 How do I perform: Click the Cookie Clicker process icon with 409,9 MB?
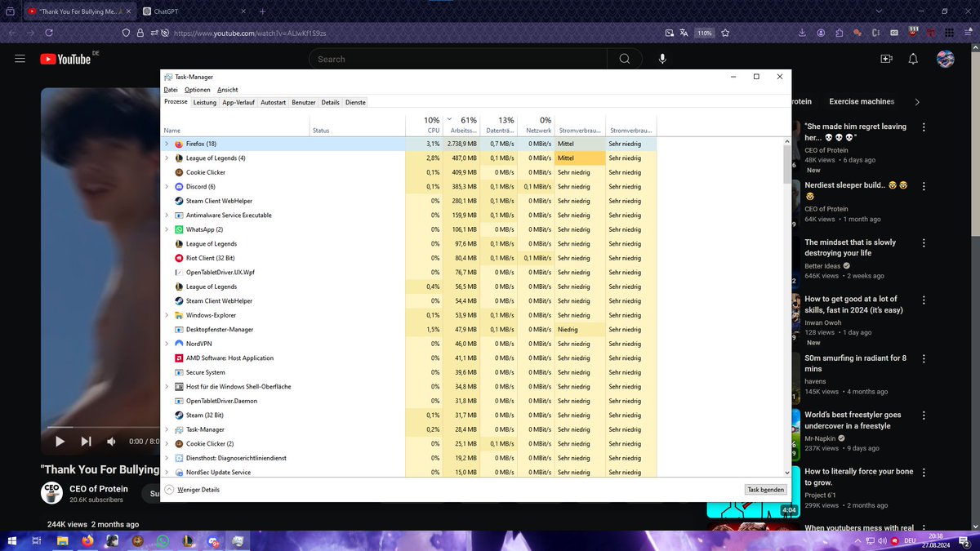pyautogui.click(x=179, y=172)
